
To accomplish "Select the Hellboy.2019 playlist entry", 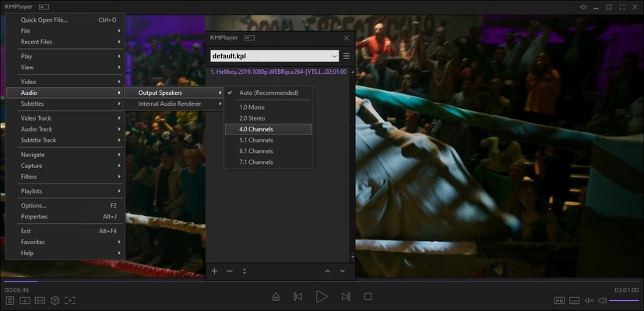I will pos(279,72).
